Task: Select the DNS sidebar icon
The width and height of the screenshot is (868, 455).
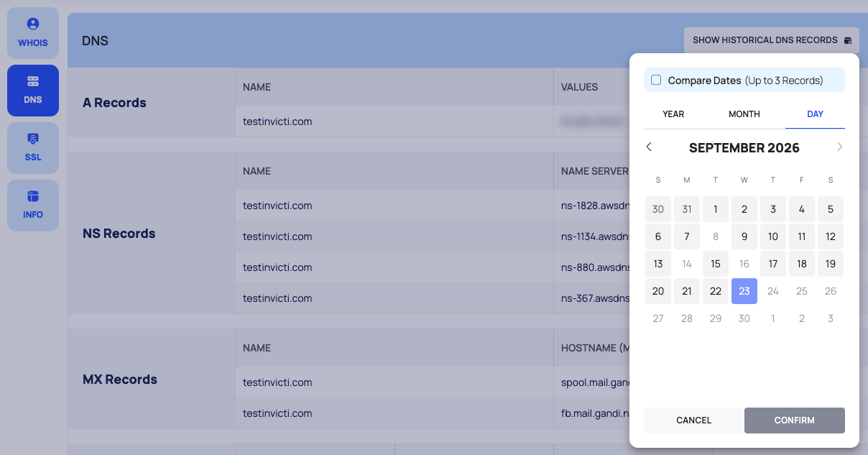Action: tap(33, 81)
